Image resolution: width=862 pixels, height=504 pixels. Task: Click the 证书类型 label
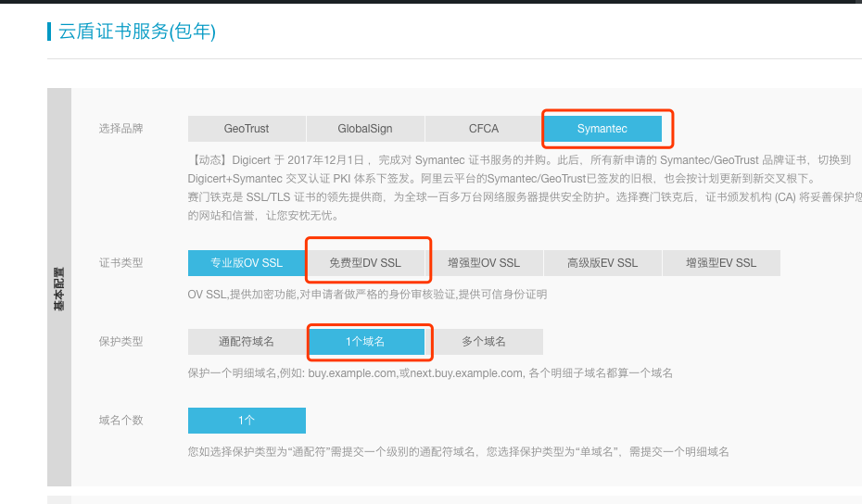[x=120, y=263]
